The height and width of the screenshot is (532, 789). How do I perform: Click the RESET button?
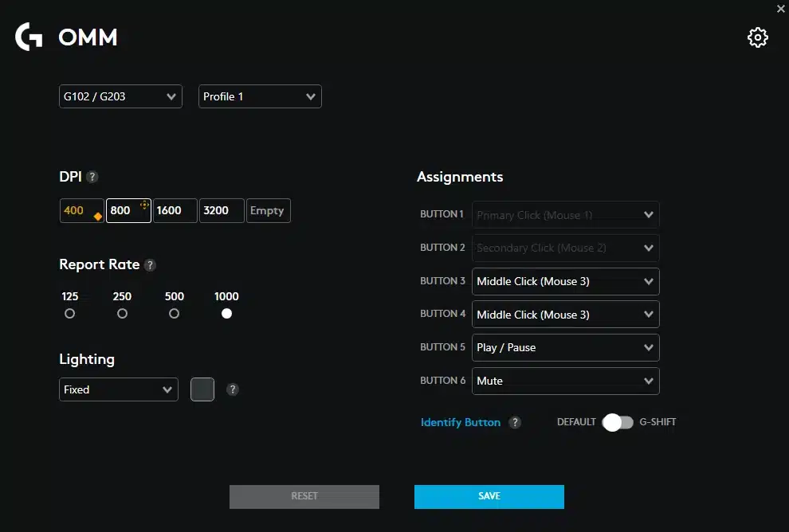pyautogui.click(x=304, y=496)
